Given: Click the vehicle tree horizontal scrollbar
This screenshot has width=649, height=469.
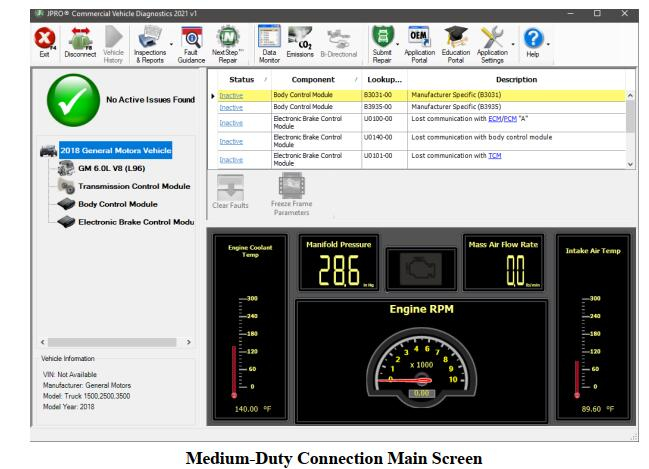Looking at the screenshot, I should pos(112,342).
